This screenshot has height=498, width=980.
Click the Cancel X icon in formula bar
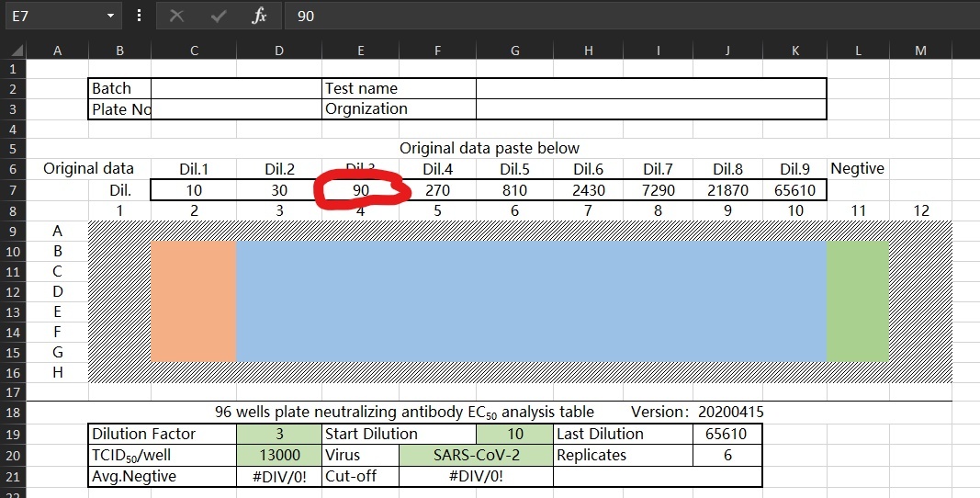(x=177, y=16)
